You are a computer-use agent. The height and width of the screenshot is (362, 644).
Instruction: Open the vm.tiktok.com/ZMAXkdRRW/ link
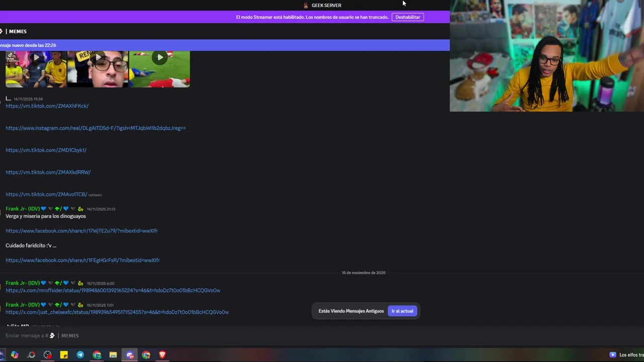coord(48,172)
